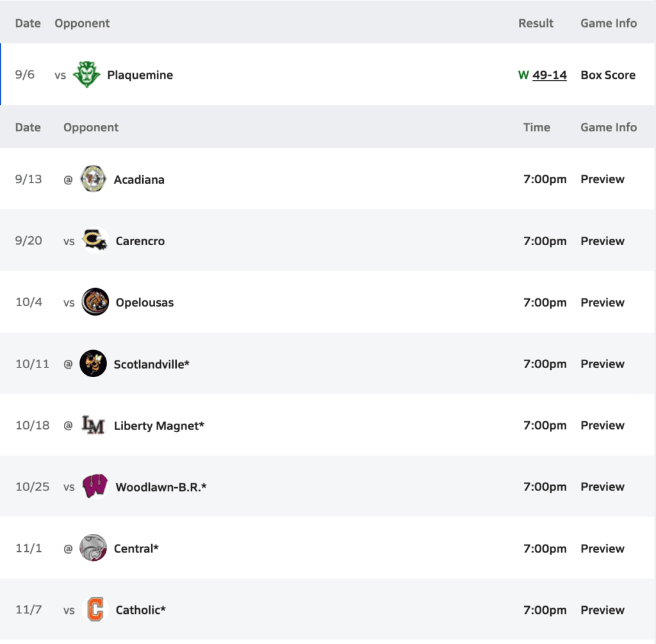Open Preview for the Acadiana game
656x644 pixels.
[x=602, y=179]
